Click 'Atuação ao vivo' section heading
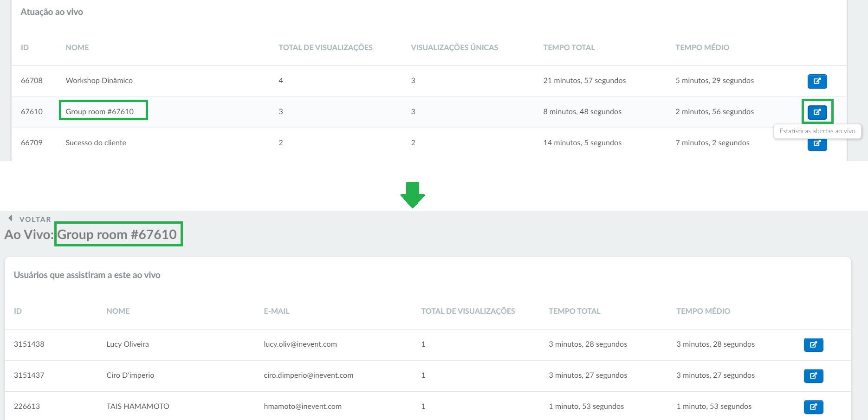 (x=52, y=12)
